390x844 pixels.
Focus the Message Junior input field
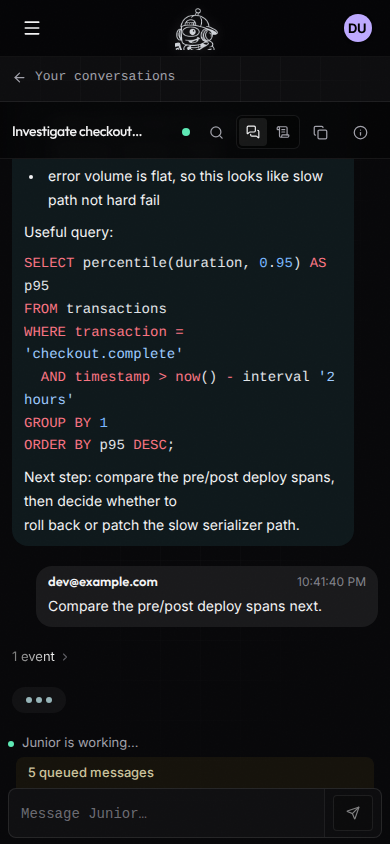[x=167, y=813]
